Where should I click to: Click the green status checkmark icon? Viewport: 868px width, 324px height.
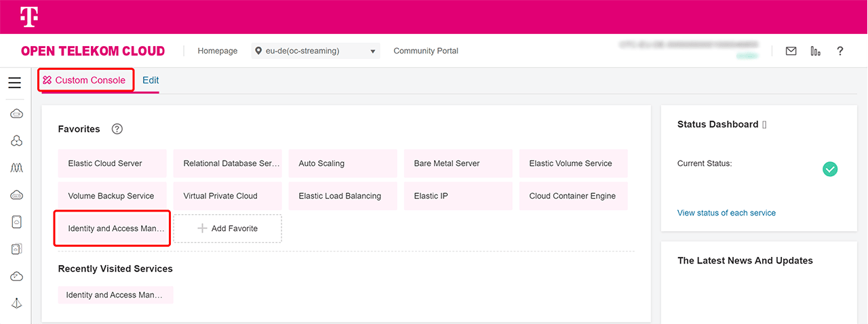pyautogui.click(x=830, y=169)
